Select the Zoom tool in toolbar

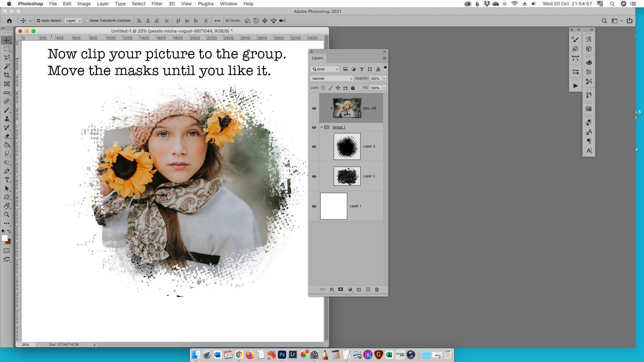(x=7, y=215)
